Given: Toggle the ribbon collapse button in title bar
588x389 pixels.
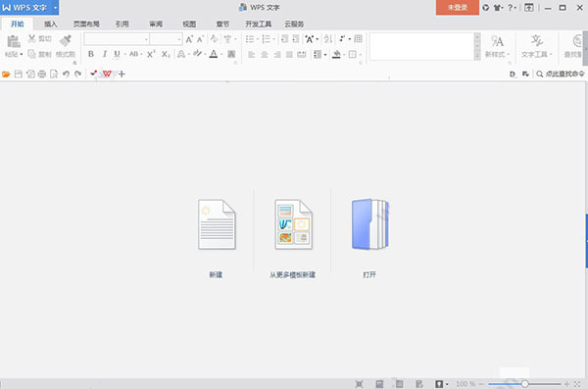Looking at the screenshot, I should [529, 8].
